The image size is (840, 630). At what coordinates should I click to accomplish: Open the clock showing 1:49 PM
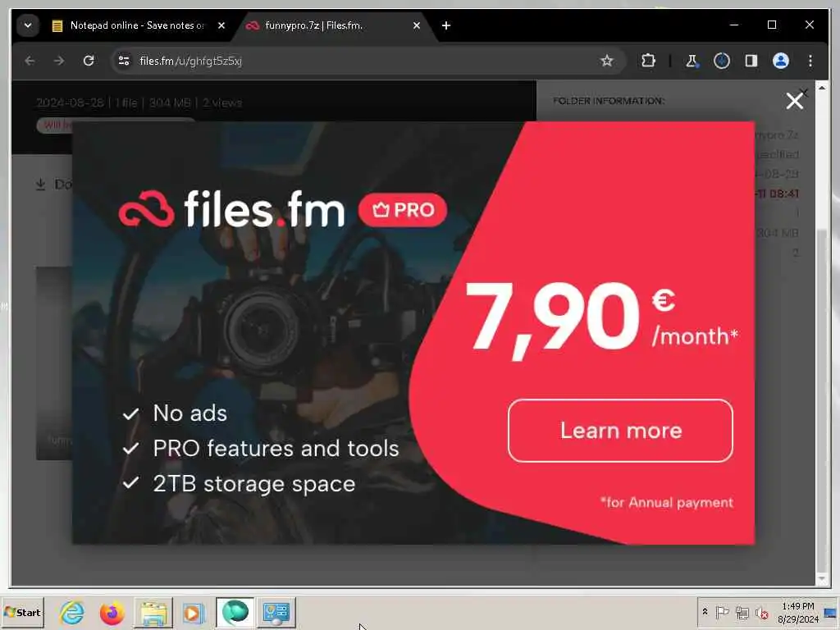797,612
